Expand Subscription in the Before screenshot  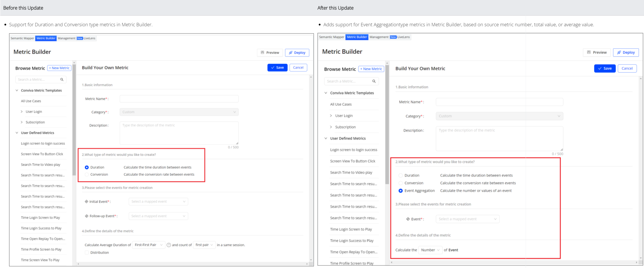click(x=22, y=122)
